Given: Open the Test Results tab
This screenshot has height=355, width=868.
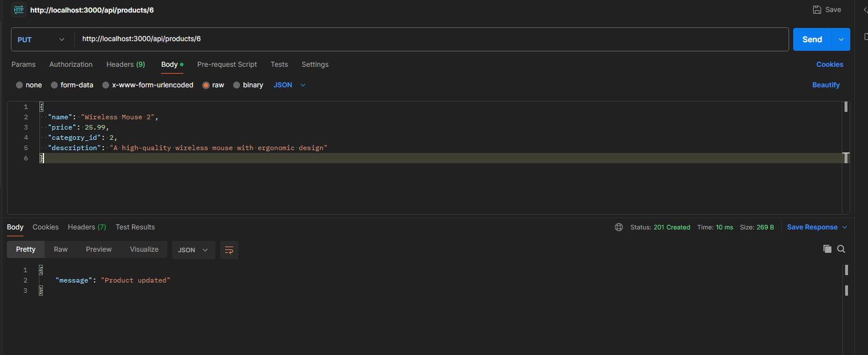Looking at the screenshot, I should [x=135, y=227].
